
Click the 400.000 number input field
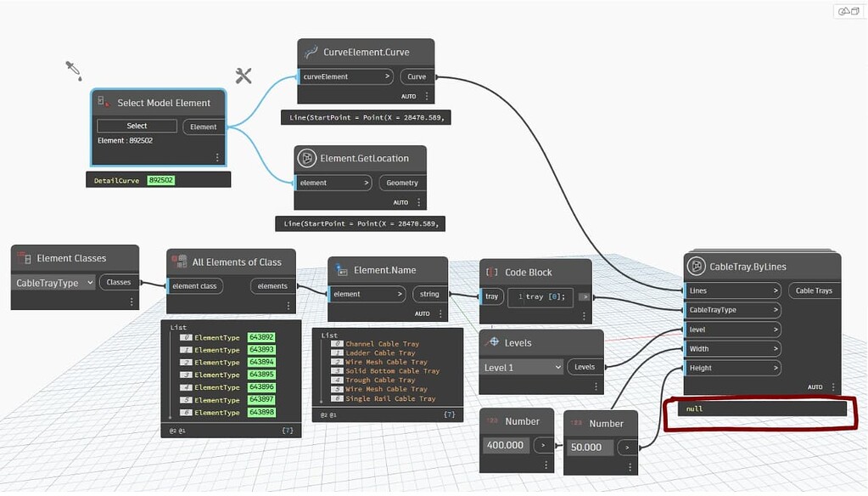(506, 444)
